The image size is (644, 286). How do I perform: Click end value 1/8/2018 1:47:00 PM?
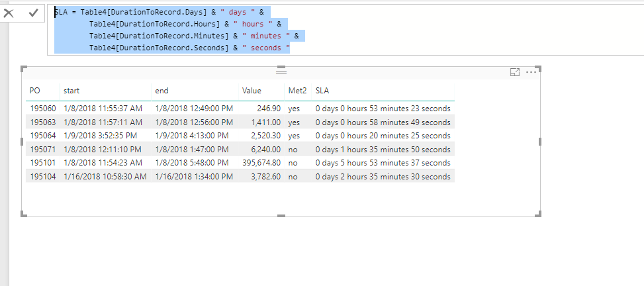coord(192,150)
